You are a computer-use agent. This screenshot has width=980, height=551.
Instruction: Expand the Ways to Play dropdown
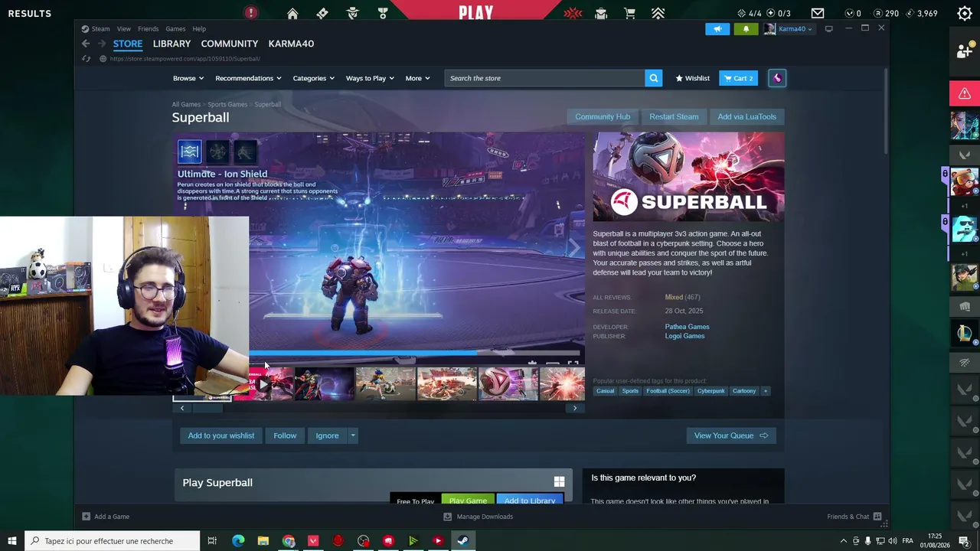[x=370, y=78]
